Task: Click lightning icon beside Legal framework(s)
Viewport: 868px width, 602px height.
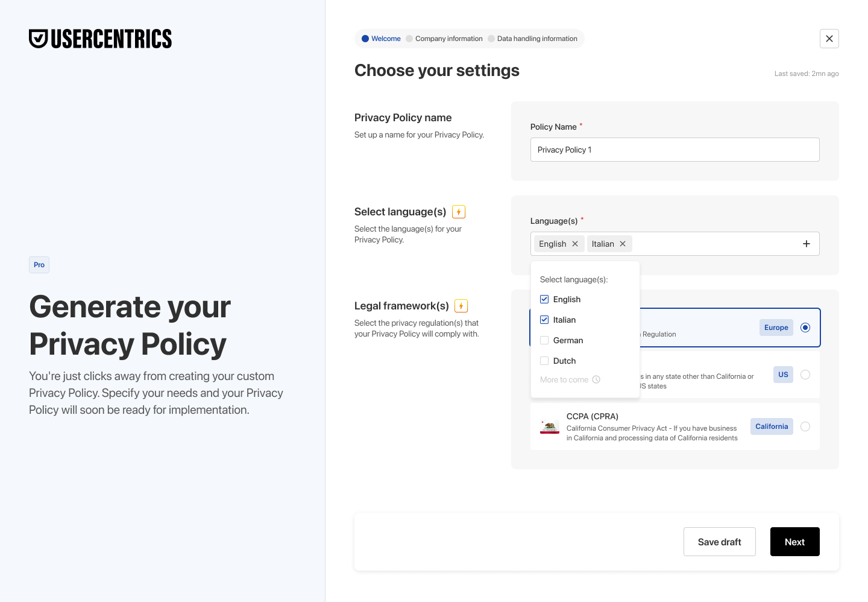Action: (x=461, y=306)
